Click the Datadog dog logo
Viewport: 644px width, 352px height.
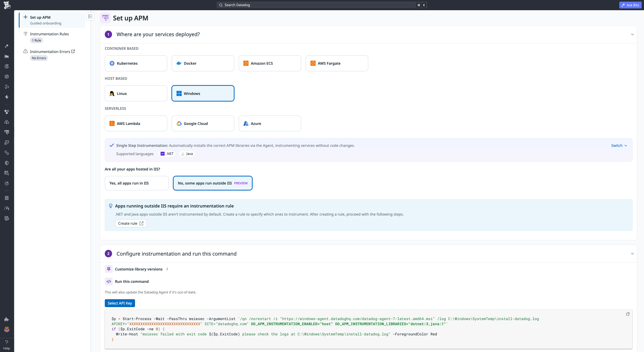7,5
